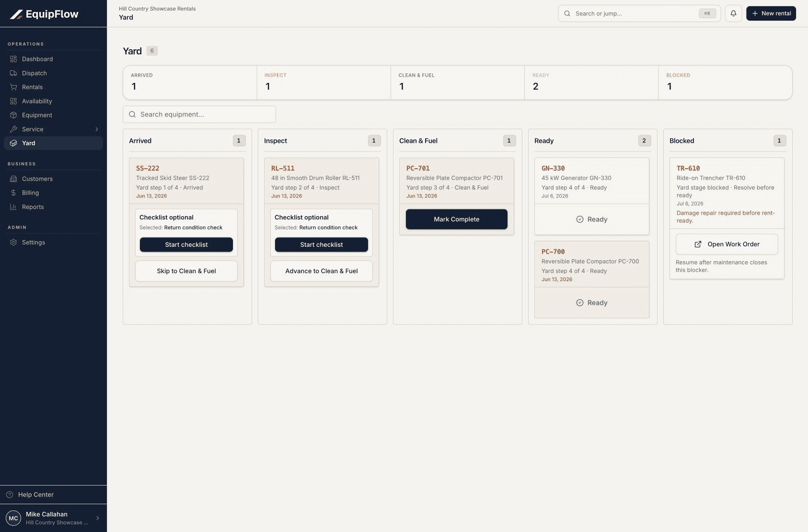Click the GN-330 equipment code
808x532 pixels.
[553, 168]
